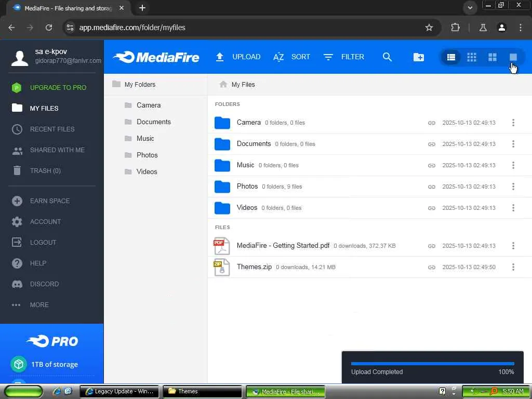Click UPGRADE TO PRO in sidebar
Image resolution: width=532 pixels, height=399 pixels.
(49, 87)
